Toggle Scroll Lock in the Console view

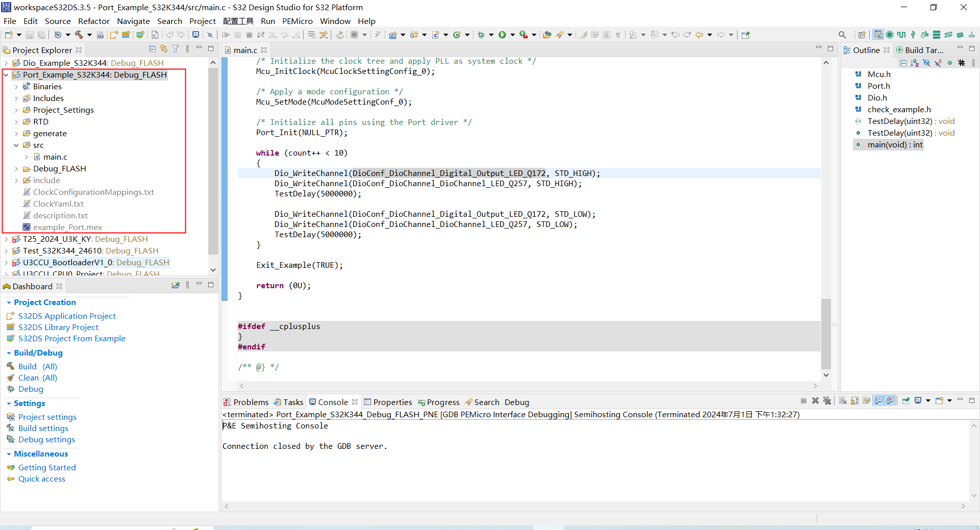855,401
